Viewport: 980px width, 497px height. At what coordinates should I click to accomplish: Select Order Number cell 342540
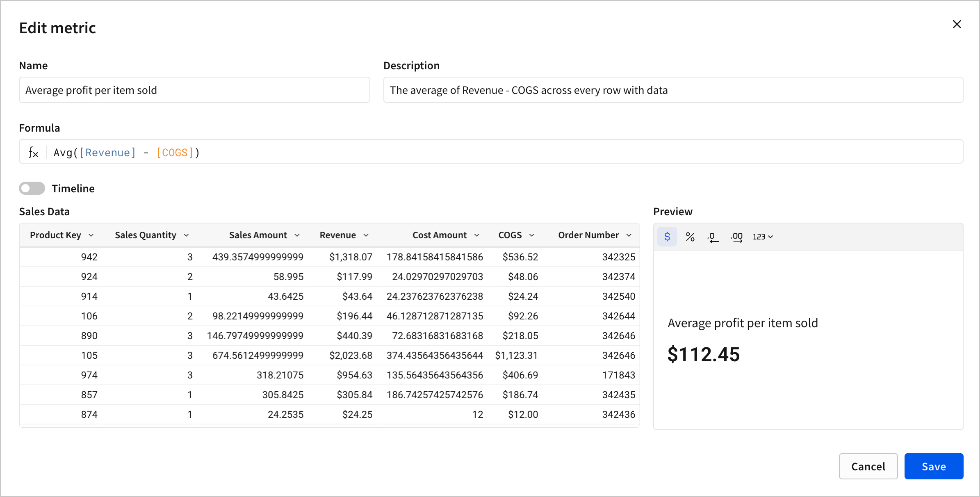618,296
